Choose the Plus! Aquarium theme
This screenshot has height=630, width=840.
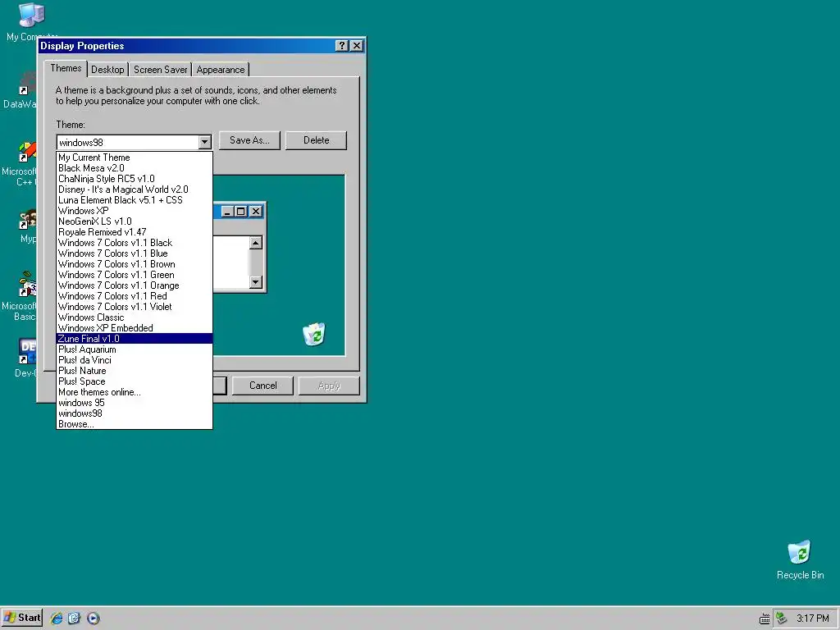click(135, 349)
